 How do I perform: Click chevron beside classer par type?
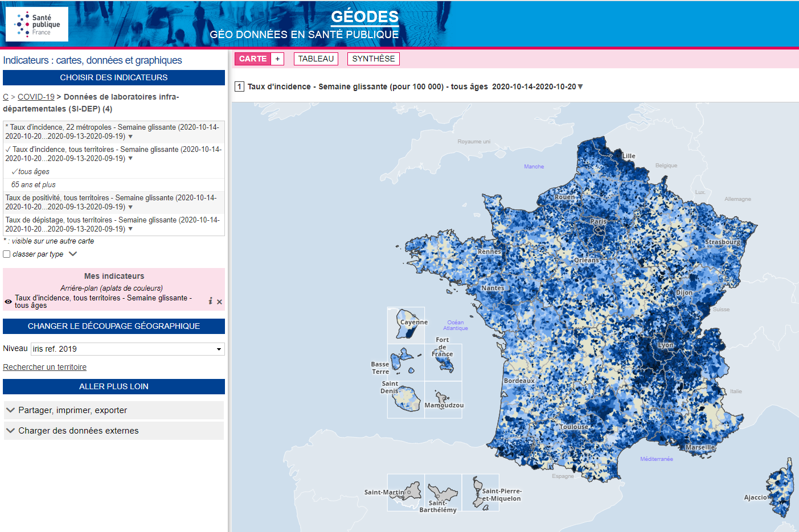click(x=73, y=254)
